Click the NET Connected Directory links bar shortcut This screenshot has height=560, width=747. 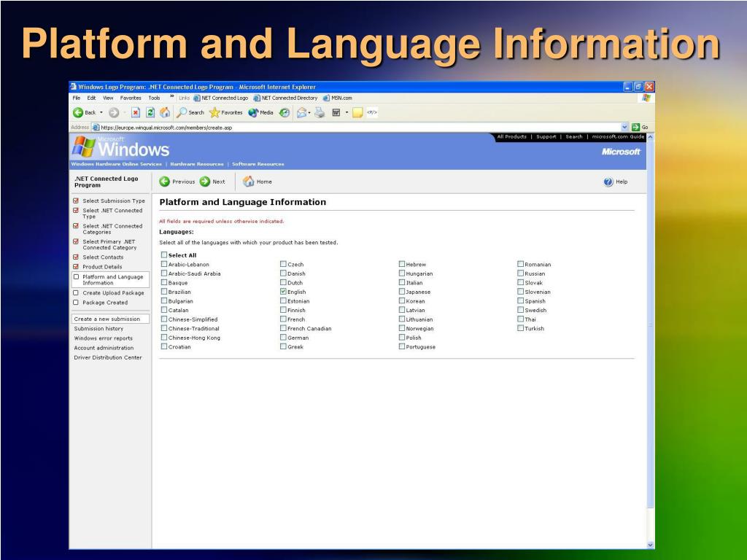285,98
